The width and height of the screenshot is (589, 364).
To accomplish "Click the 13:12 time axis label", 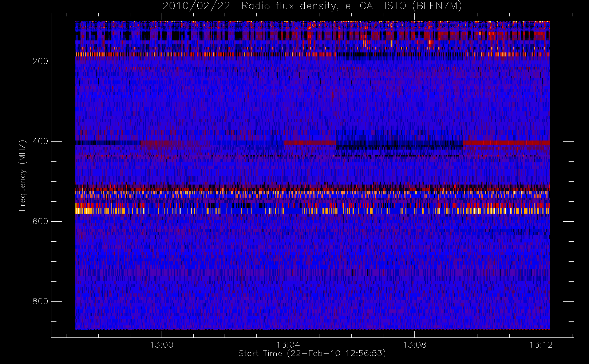I will [x=541, y=345].
